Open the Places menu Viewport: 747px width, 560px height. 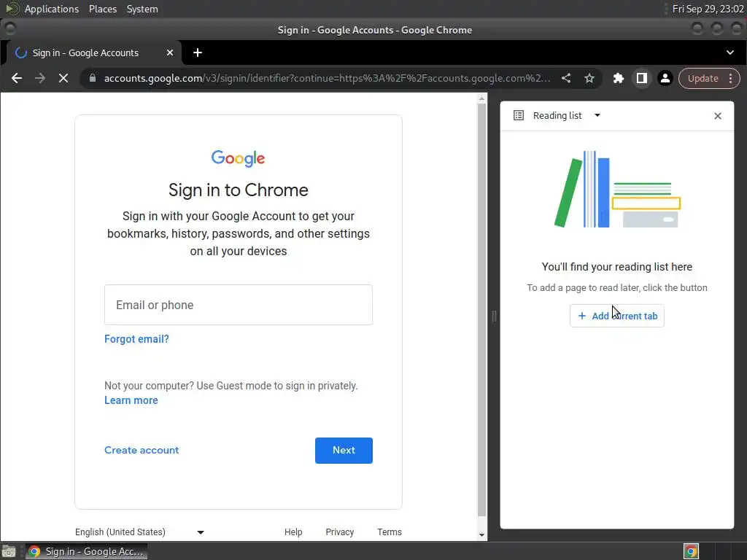point(102,9)
